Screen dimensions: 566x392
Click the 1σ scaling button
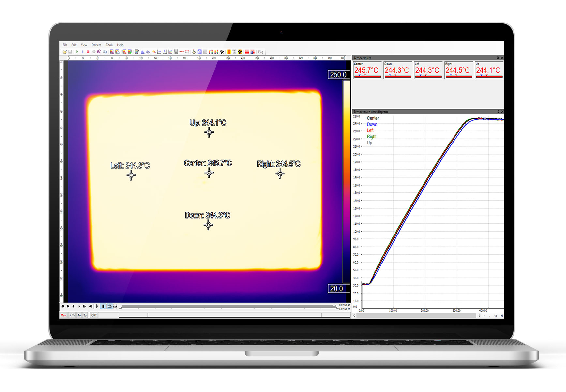[79, 315]
